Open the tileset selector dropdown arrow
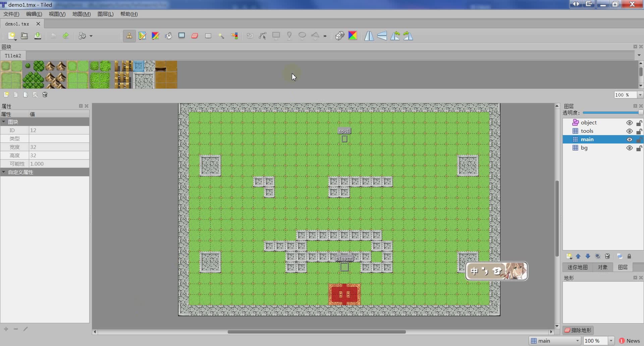Screen dimensions: 644x346 point(639,55)
